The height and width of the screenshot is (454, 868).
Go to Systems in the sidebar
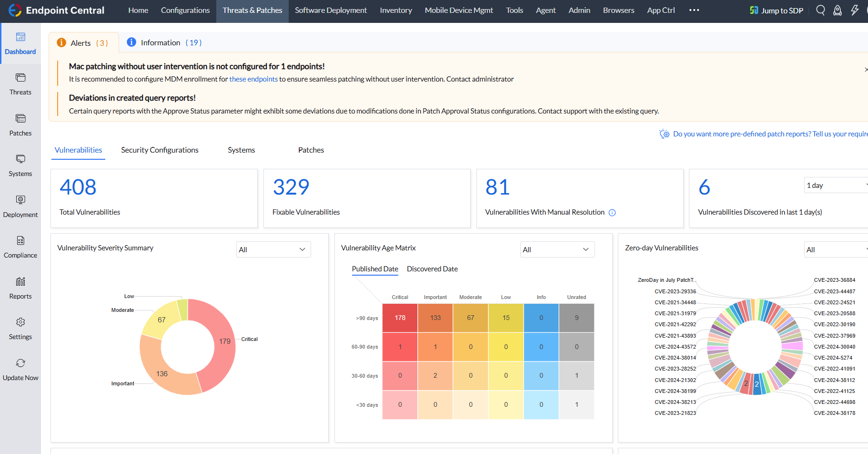click(x=20, y=159)
